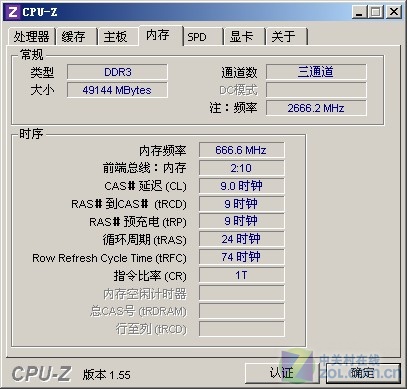Click the Row Refresh Cycle Time (tRFC) label

[x=109, y=258]
